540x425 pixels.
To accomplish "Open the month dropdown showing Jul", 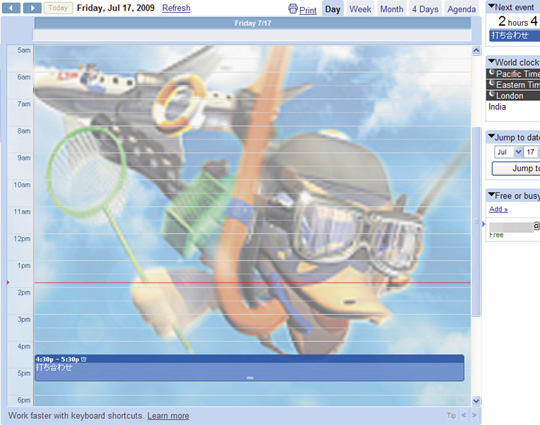I will pyautogui.click(x=508, y=152).
